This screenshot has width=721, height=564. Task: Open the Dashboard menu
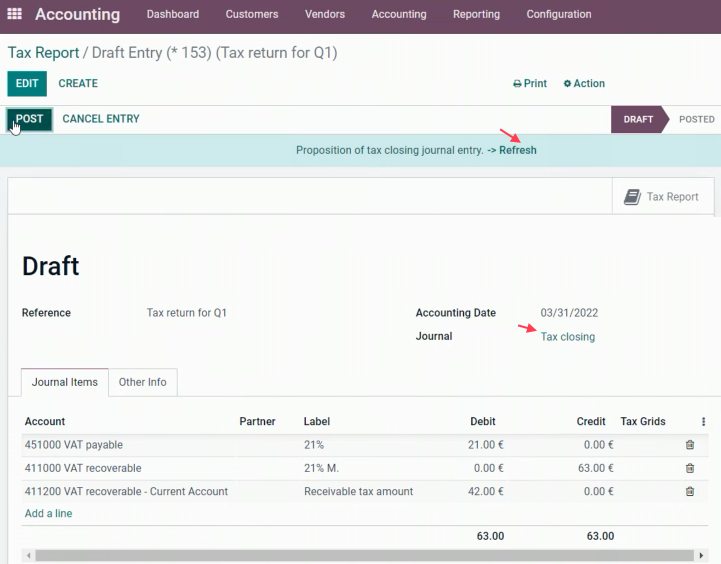coord(173,14)
